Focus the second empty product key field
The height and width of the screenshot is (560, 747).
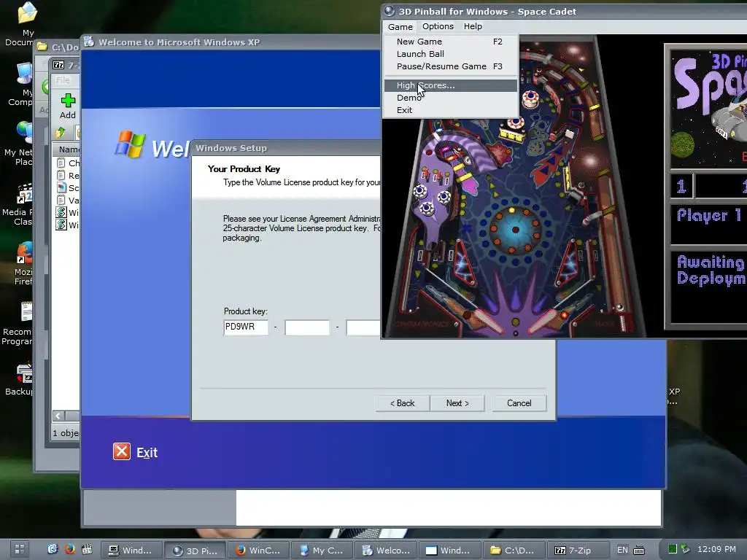pos(307,327)
